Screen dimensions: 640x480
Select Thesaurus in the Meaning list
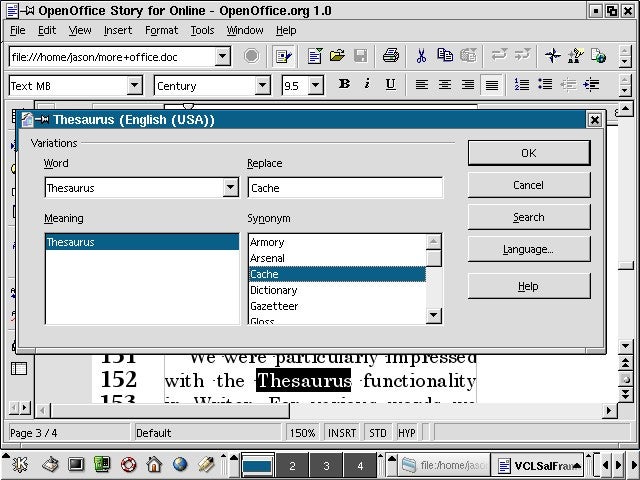142,242
